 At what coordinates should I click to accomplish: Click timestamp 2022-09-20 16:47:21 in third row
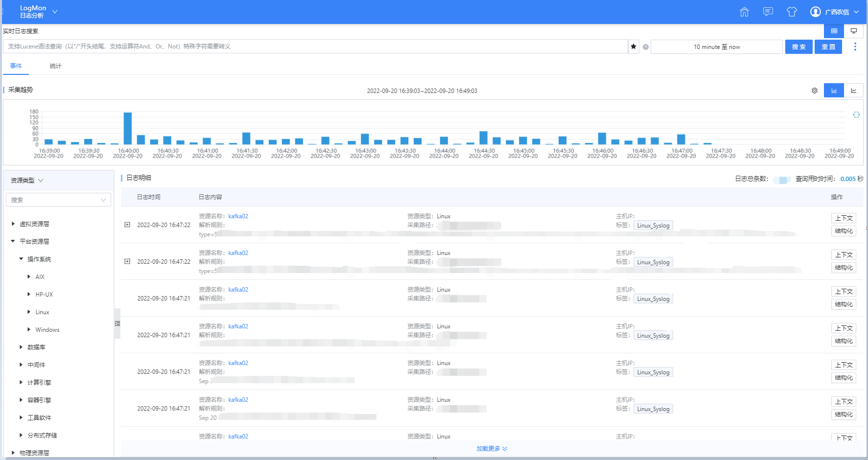(164, 299)
